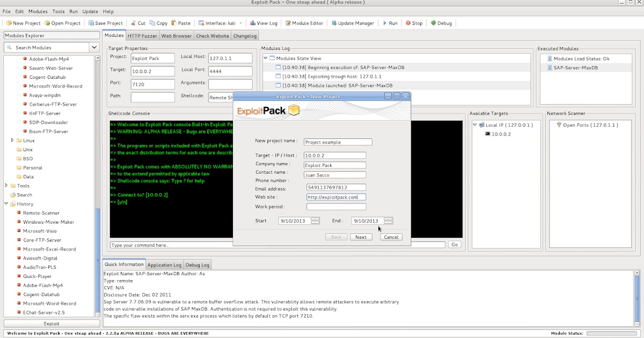The image size is (644, 338).
Task: Select Open Ports (127.0.1.1) in Network Scanner
Action: pyautogui.click(x=587, y=125)
